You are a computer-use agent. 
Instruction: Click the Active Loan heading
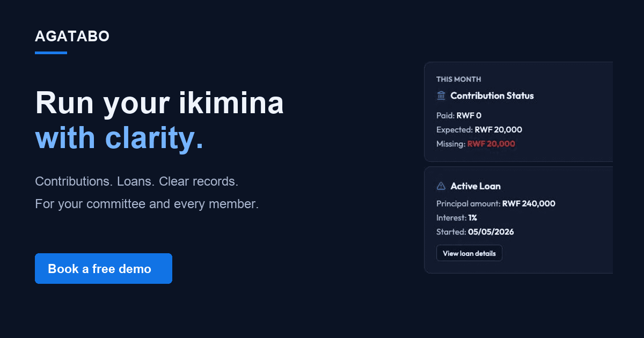point(475,186)
